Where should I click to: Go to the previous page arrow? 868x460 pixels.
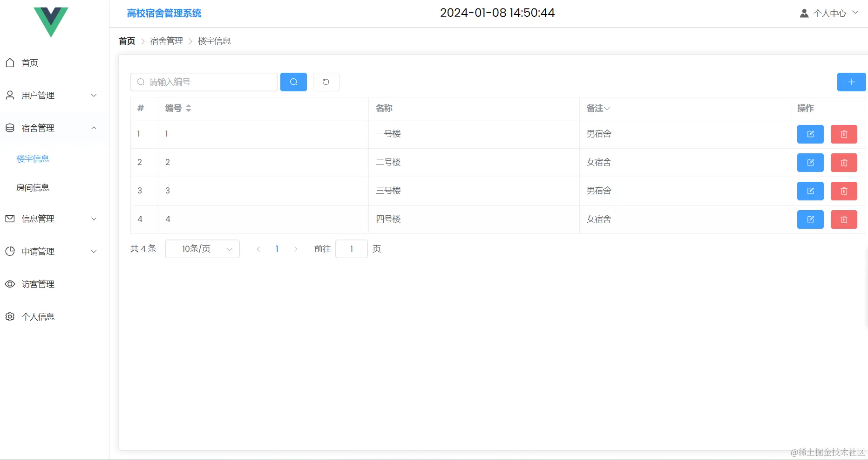pyautogui.click(x=258, y=249)
